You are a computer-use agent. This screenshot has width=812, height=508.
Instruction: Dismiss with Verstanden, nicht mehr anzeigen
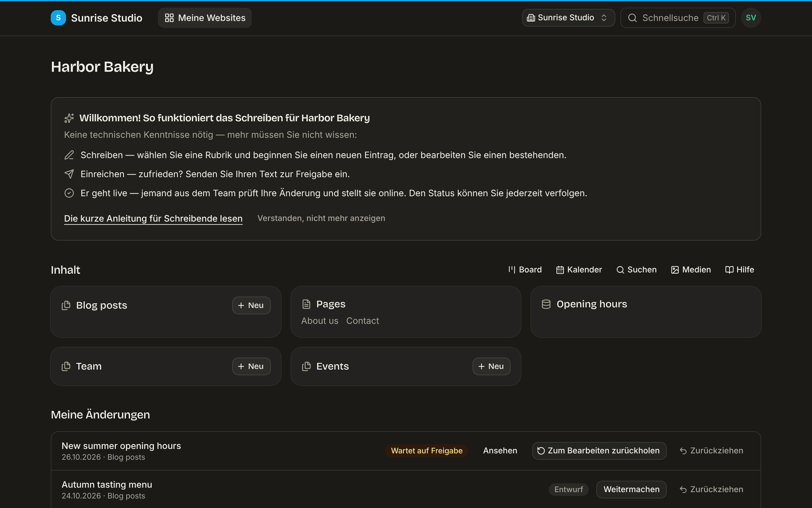coord(321,218)
